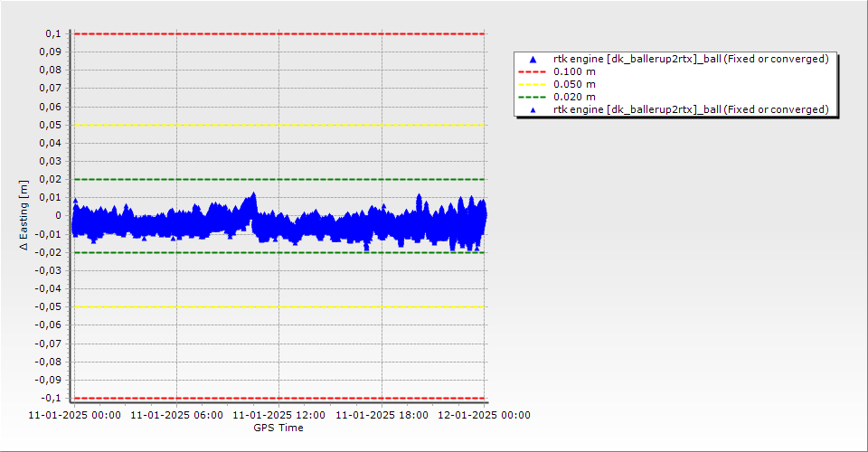Click the last legend entry's small blue triangle marker
Screen dimensions: 868x452
533,110
